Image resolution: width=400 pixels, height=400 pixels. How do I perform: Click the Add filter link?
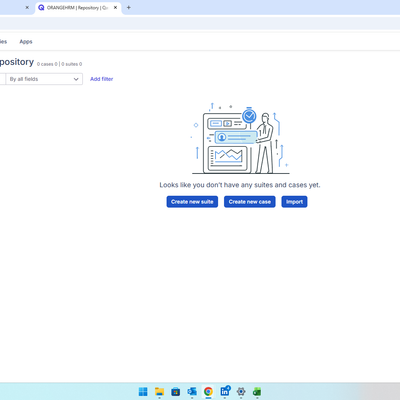(x=102, y=79)
